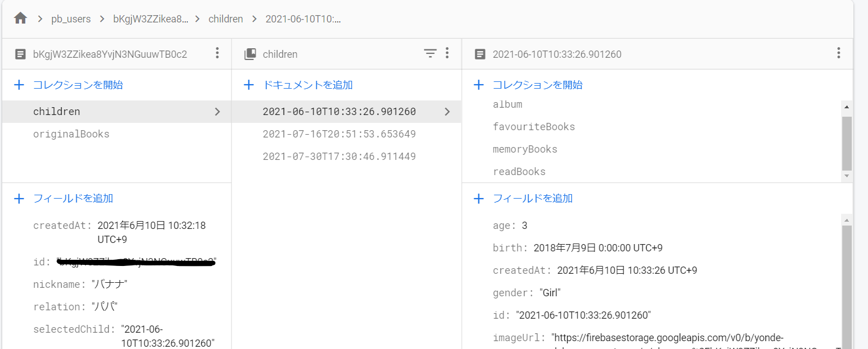This screenshot has height=349, width=868.
Task: Select the originalBooks collection
Action: (71, 134)
